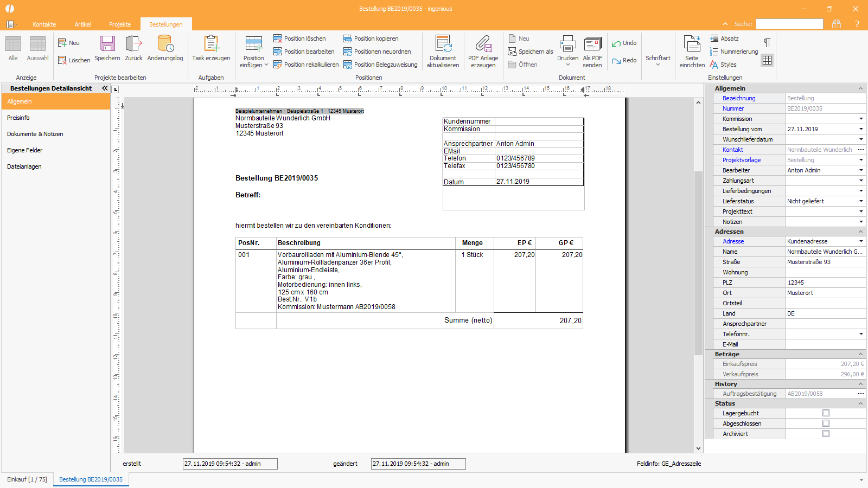Open the Adresse type dropdown

(861, 241)
